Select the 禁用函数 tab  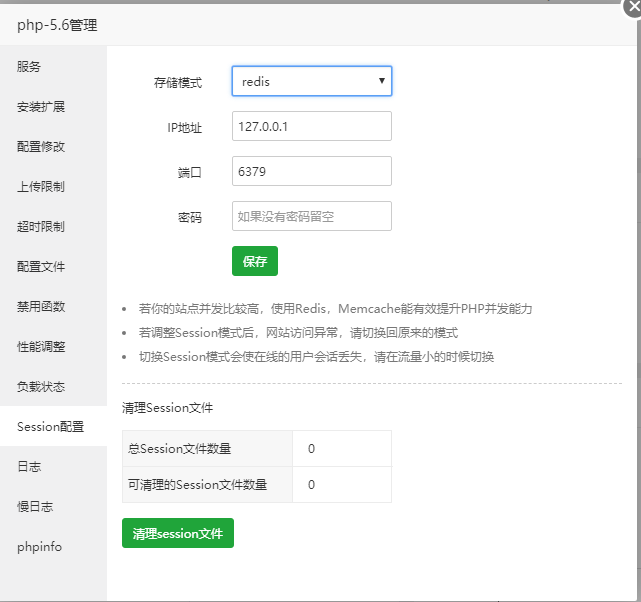53,307
